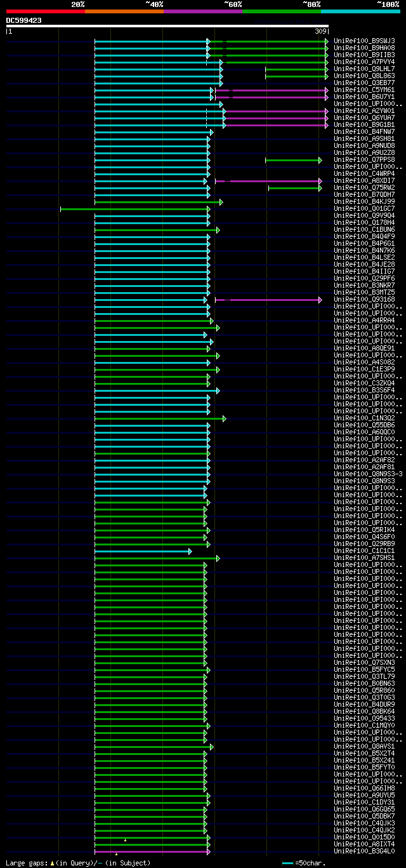
Task: Select UniRef100_A8IXT4 label
Action: [364, 844]
